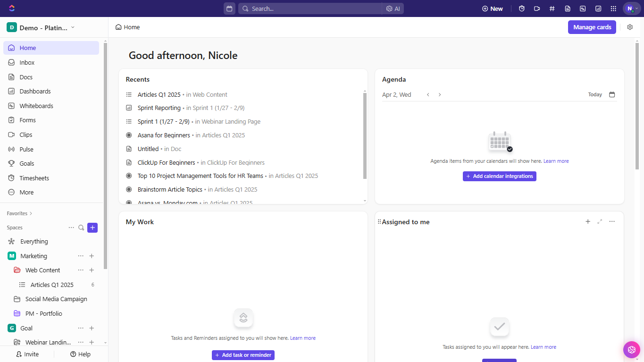Expand the Favorites section chevron
The height and width of the screenshot is (362, 644).
pyautogui.click(x=31, y=213)
